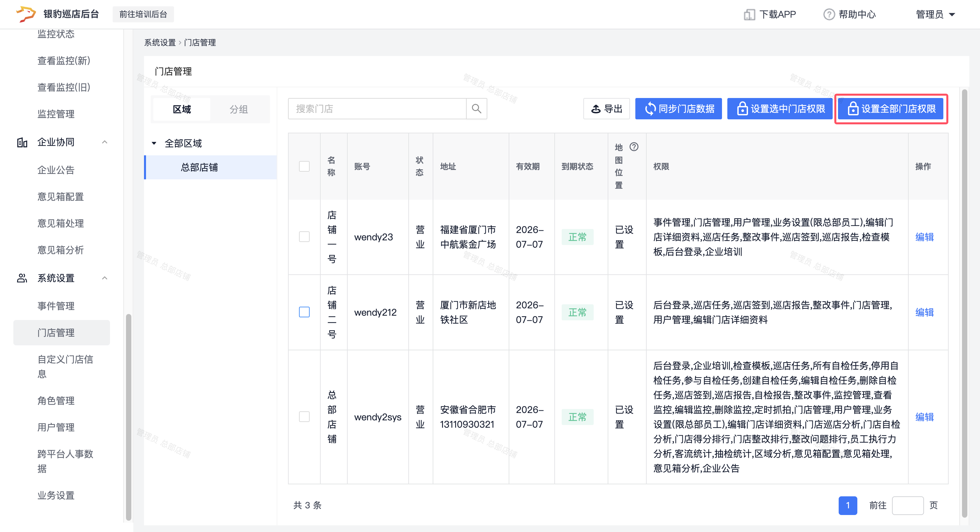Open 角色管理 in the sidebar
Viewport: 980px width, 532px height.
click(56, 401)
